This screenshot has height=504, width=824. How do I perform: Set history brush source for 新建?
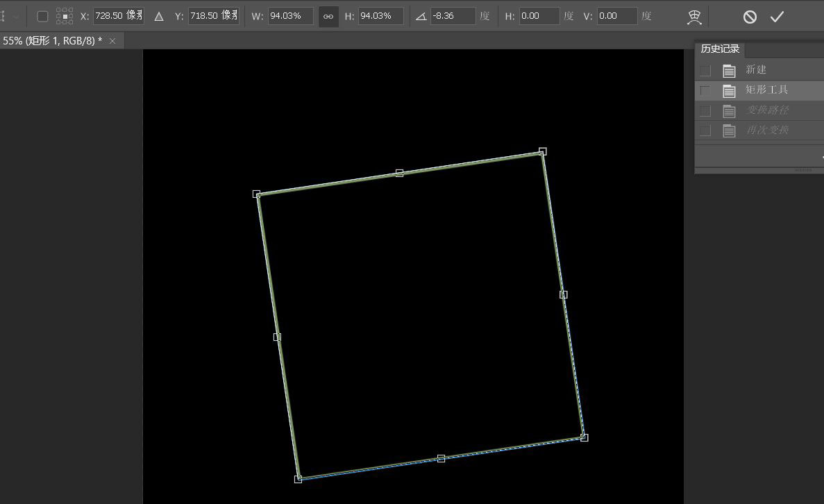(705, 70)
